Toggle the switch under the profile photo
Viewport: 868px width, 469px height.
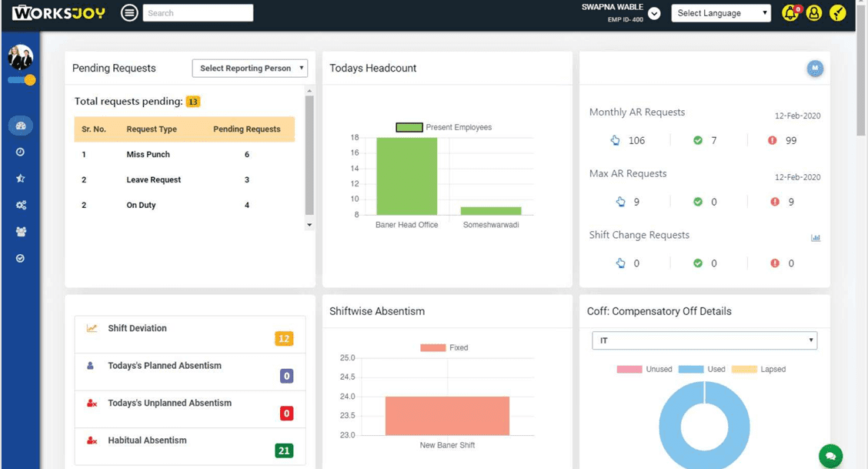[22, 80]
